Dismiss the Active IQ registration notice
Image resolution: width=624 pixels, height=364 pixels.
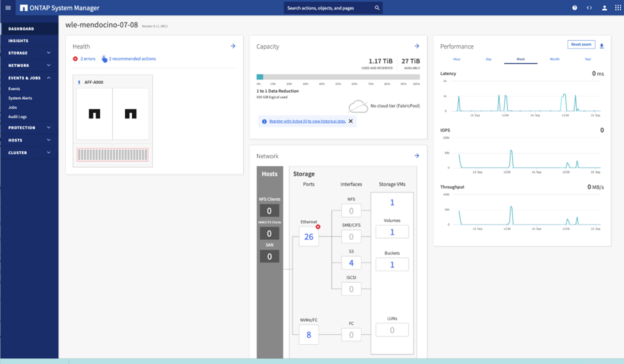click(351, 121)
